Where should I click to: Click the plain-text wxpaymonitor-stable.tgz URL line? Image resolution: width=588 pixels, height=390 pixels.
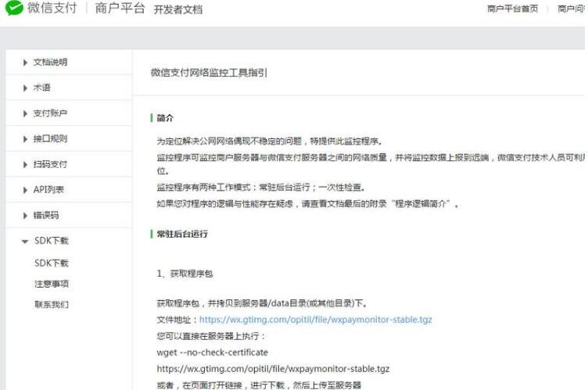(x=273, y=369)
